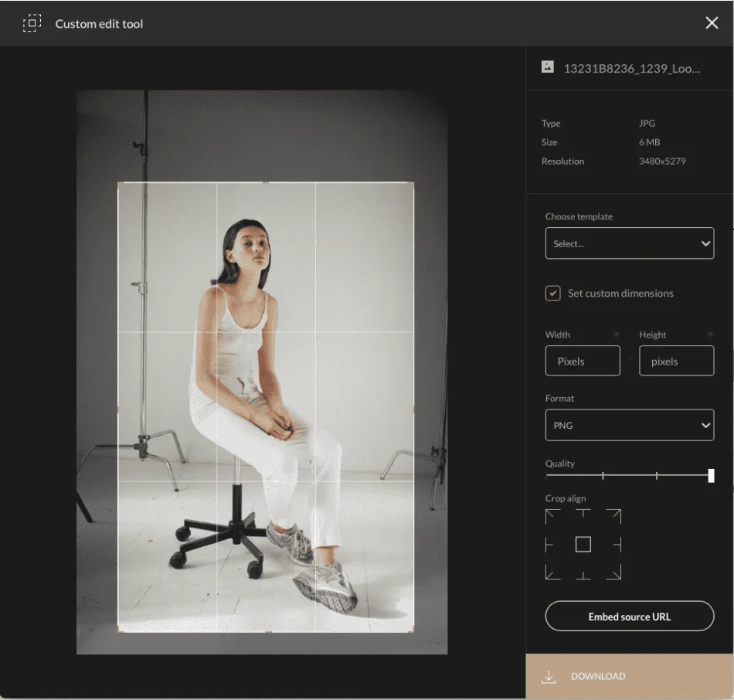Open the Format PNG dropdown
The height and width of the screenshot is (700, 734).
pos(630,425)
